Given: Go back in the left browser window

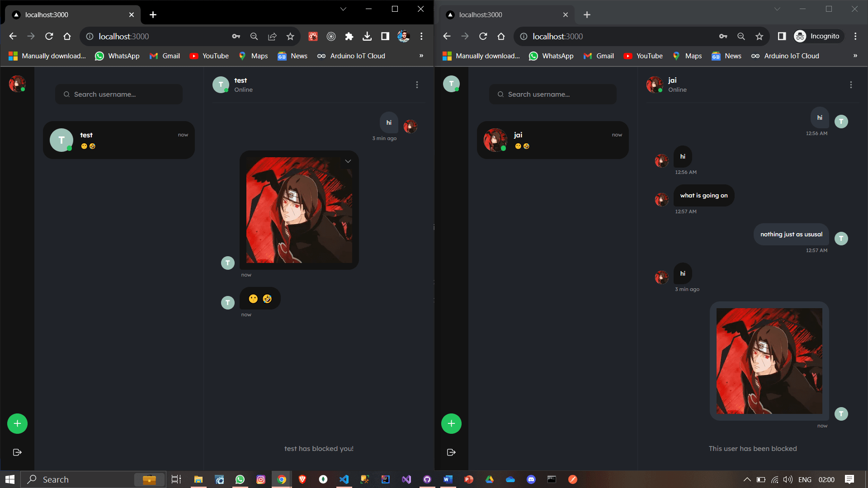Looking at the screenshot, I should click(13, 36).
